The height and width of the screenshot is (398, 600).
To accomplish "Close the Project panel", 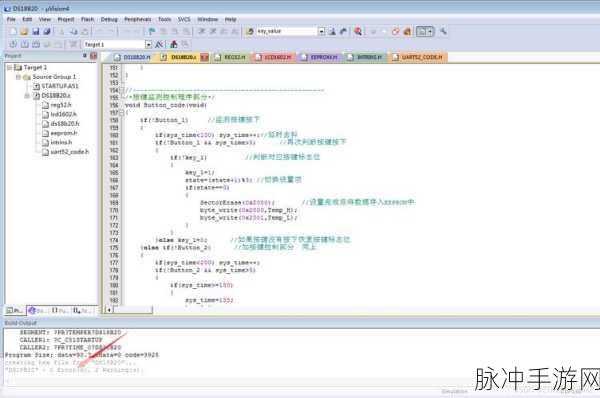I will click(93, 56).
